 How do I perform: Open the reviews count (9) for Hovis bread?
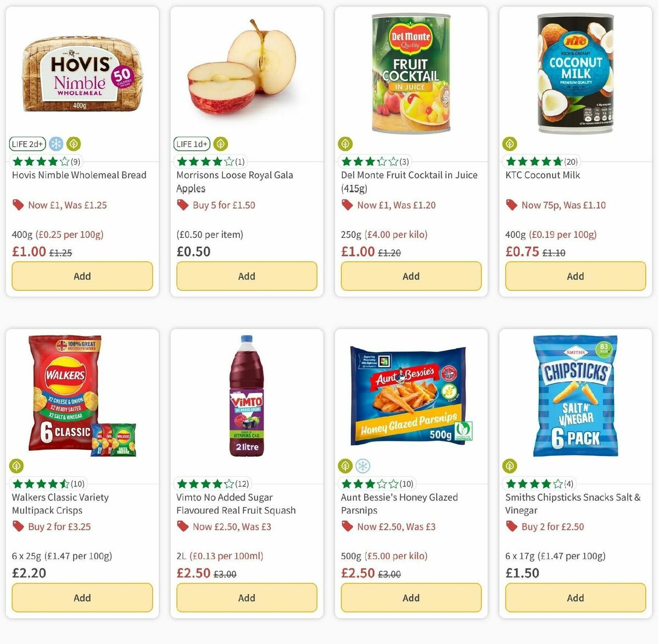pyautogui.click(x=73, y=161)
